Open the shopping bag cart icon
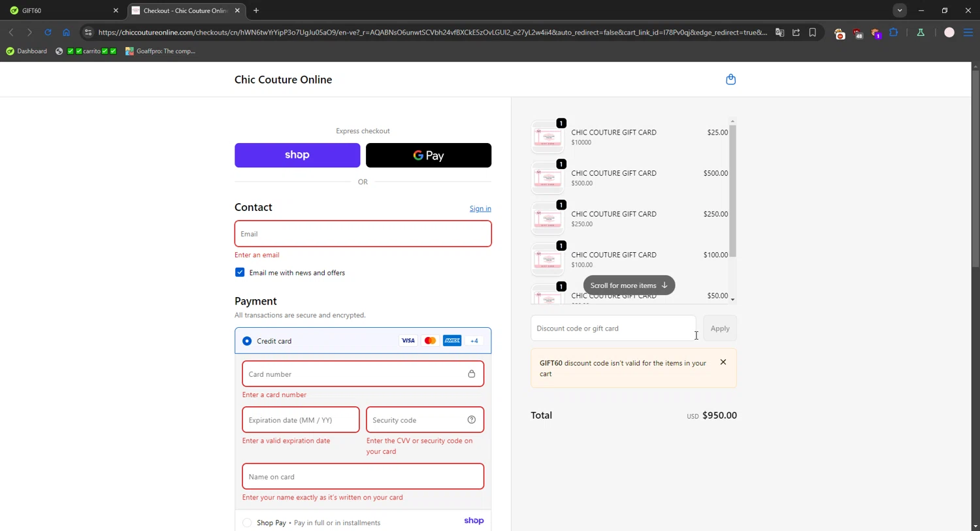The width and height of the screenshot is (980, 531). 730,80
